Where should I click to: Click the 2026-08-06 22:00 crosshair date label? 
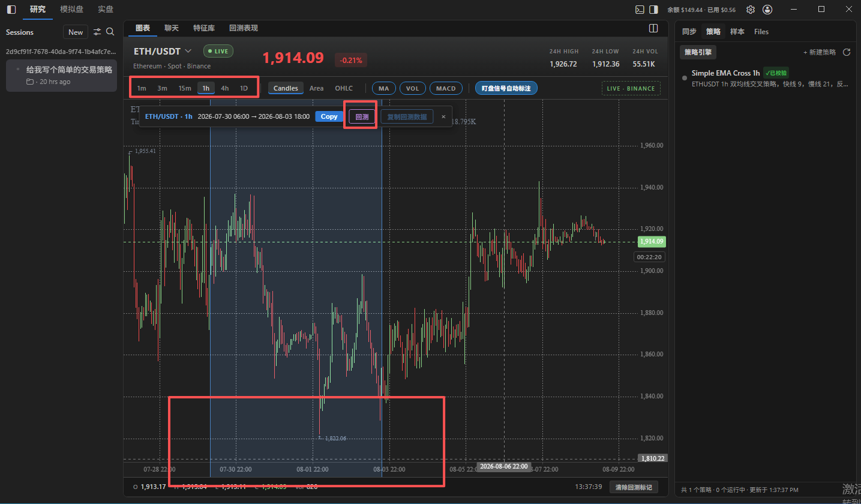(504, 466)
